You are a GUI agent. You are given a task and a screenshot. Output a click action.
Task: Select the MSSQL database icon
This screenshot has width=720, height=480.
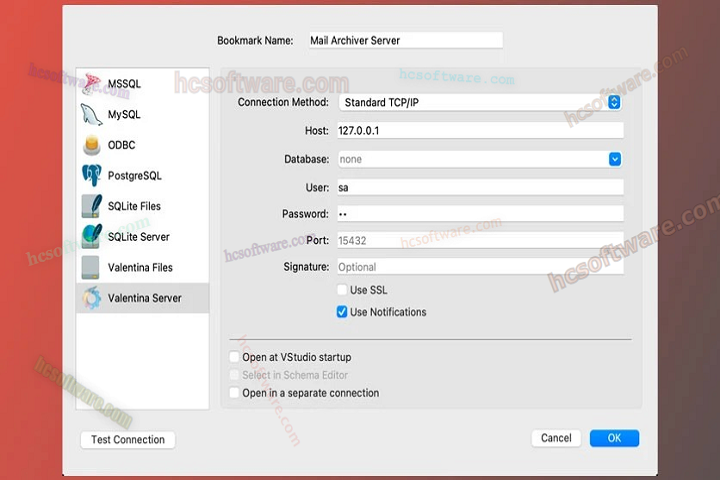coord(91,84)
